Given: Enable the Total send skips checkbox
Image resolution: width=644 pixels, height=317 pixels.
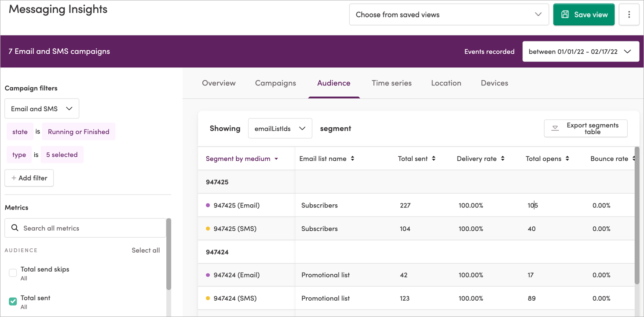Looking at the screenshot, I should [x=13, y=273].
